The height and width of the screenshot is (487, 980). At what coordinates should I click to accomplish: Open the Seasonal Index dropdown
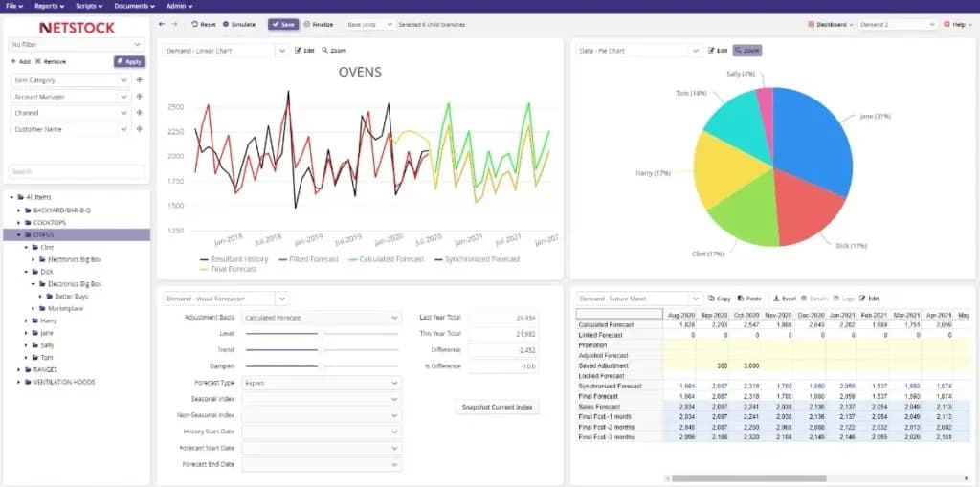click(322, 399)
